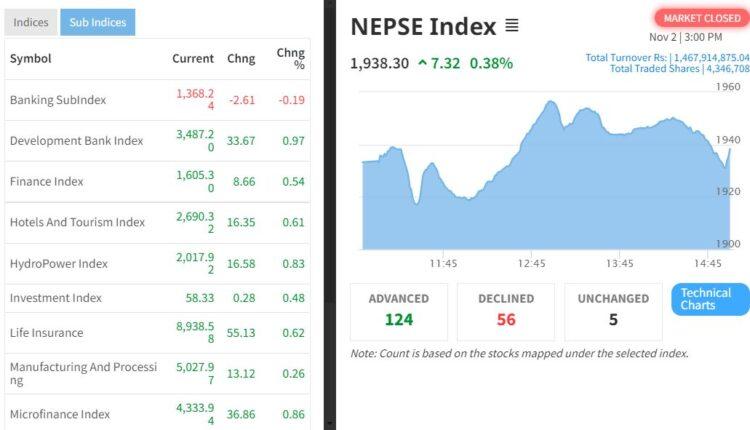Open Life Insurance sub index

point(46,332)
